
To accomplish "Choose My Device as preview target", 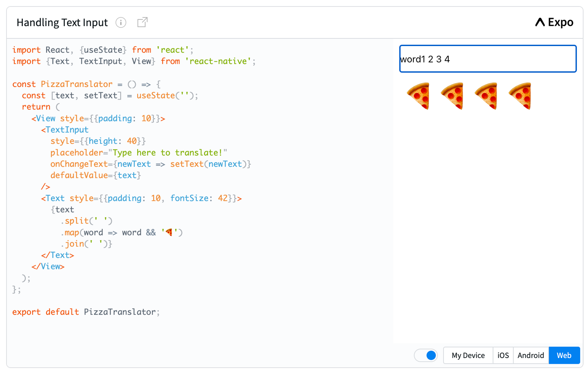I will (468, 355).
